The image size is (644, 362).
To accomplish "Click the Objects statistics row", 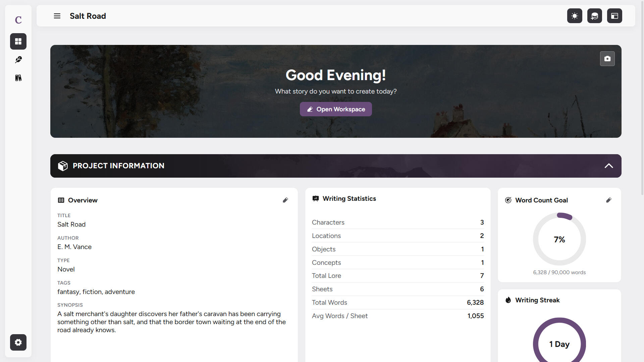I will tap(398, 249).
